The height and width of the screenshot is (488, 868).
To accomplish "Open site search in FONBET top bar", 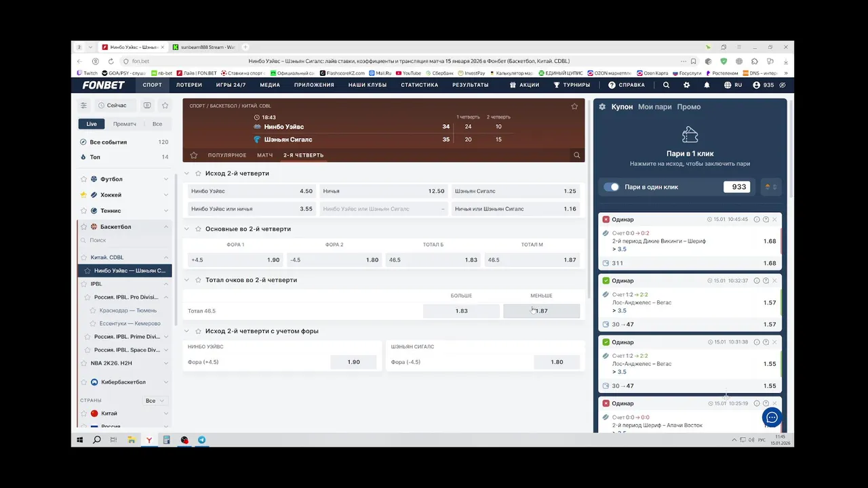I will (666, 85).
